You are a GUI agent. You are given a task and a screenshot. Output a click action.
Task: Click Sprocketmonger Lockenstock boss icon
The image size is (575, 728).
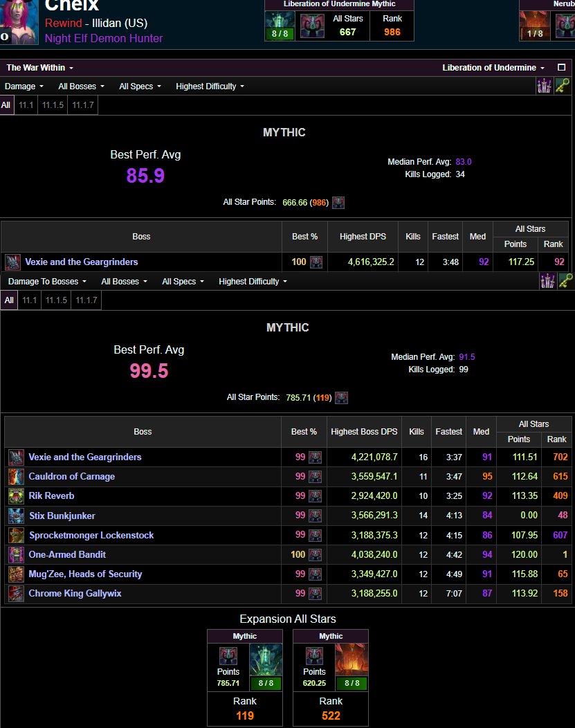pyautogui.click(x=16, y=536)
